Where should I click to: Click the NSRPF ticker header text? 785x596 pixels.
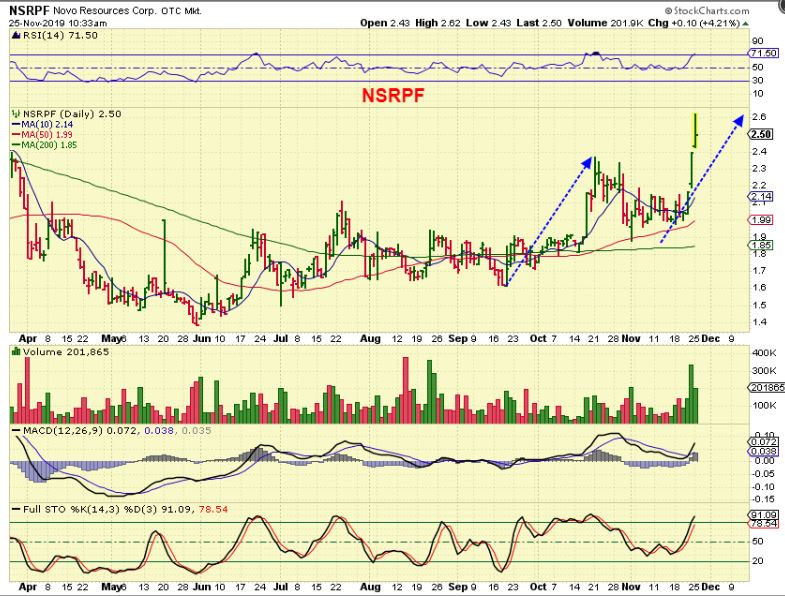(27, 10)
